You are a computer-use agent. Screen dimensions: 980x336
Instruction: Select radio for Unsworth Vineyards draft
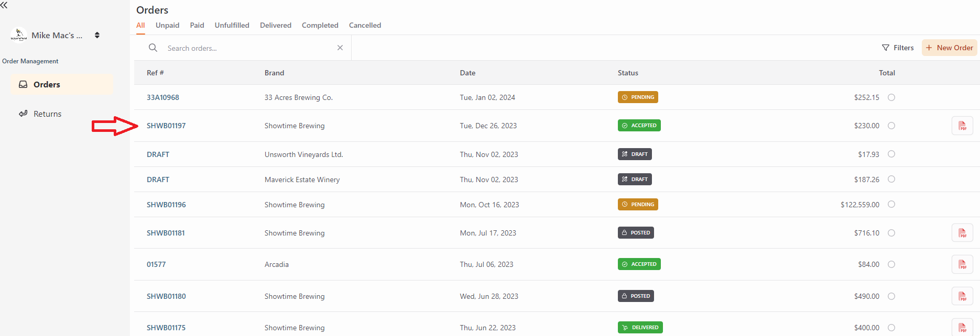(891, 154)
